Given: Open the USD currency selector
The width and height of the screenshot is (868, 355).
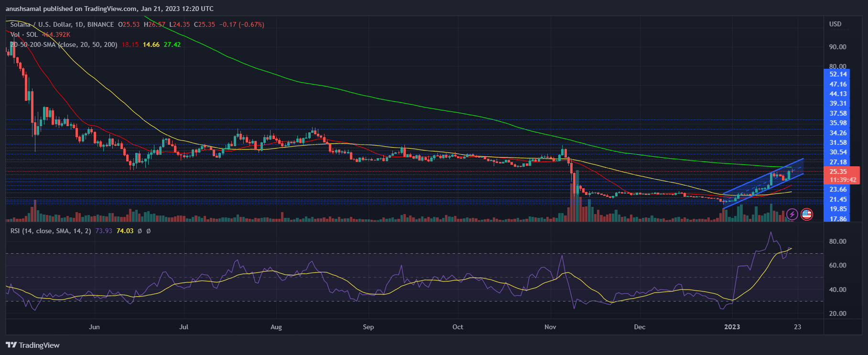Looking at the screenshot, I should [835, 24].
